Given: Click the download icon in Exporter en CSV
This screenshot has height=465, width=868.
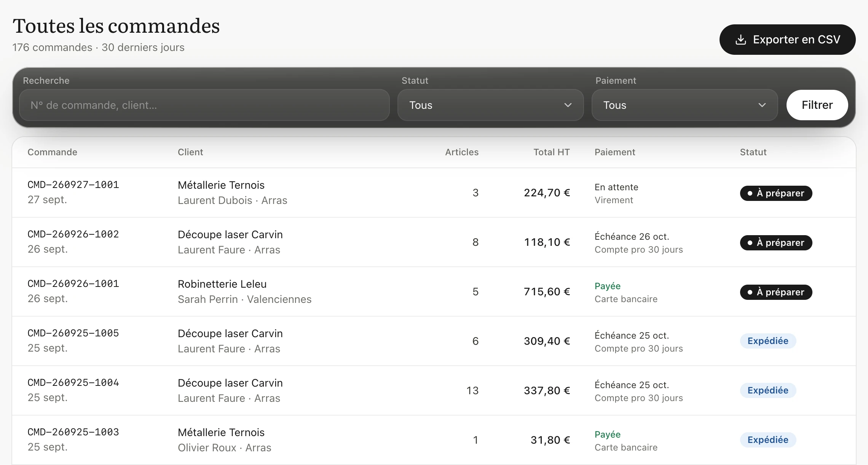Looking at the screenshot, I should pyautogui.click(x=740, y=40).
